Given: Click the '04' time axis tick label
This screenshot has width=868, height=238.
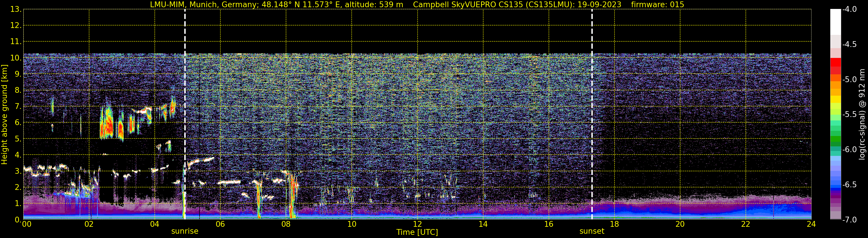Looking at the screenshot, I should click(155, 224).
